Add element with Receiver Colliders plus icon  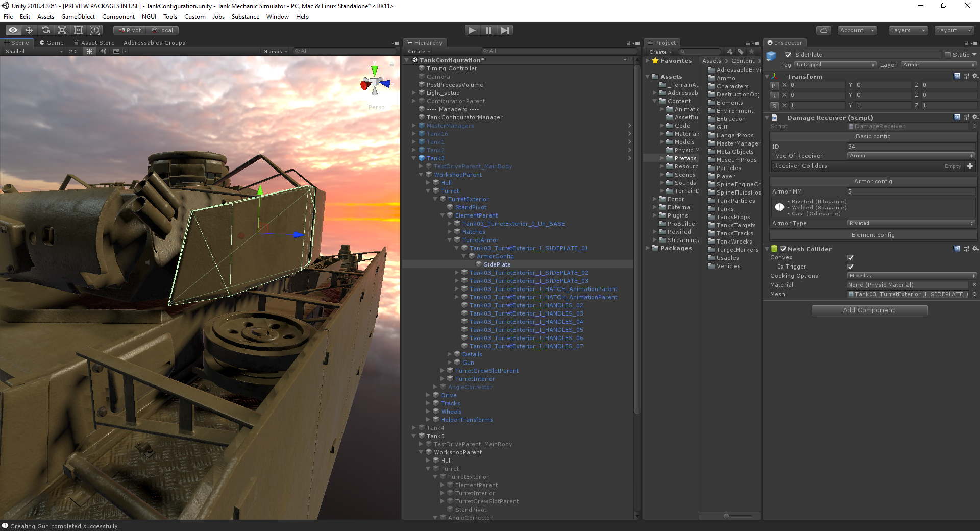tap(970, 166)
